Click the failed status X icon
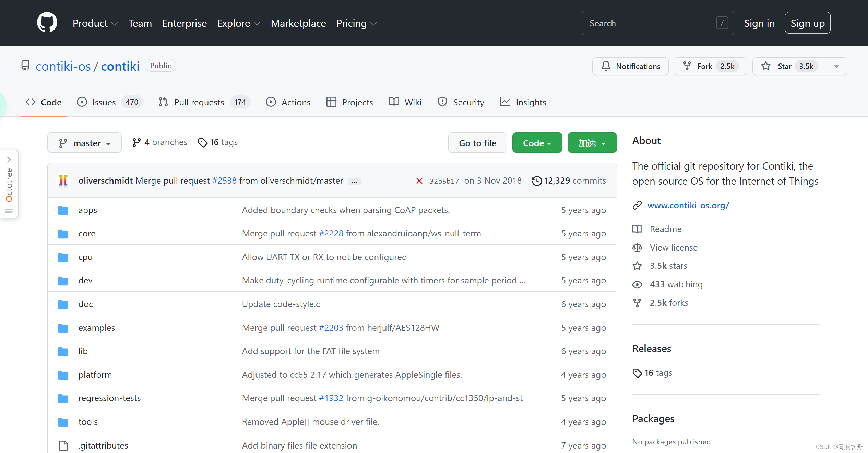 [419, 181]
